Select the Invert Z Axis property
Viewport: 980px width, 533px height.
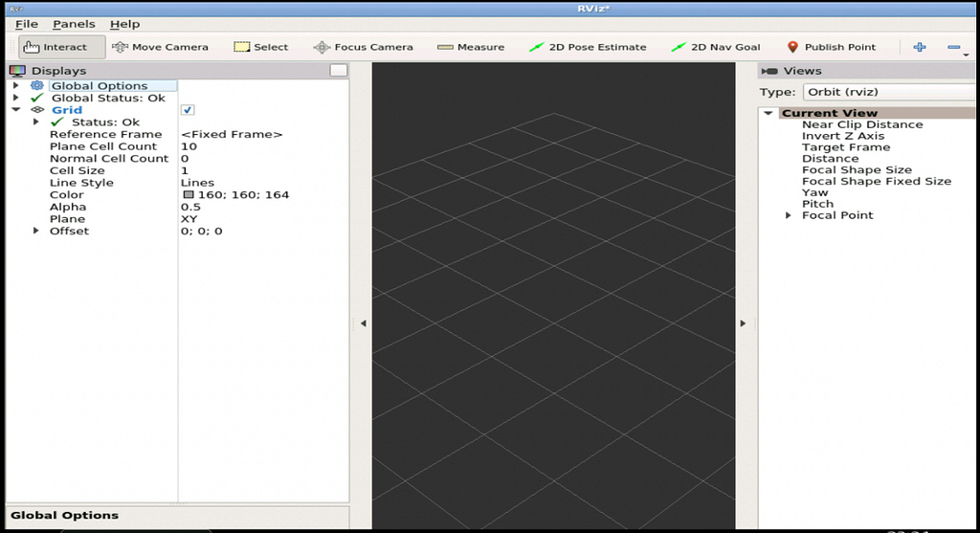(843, 136)
